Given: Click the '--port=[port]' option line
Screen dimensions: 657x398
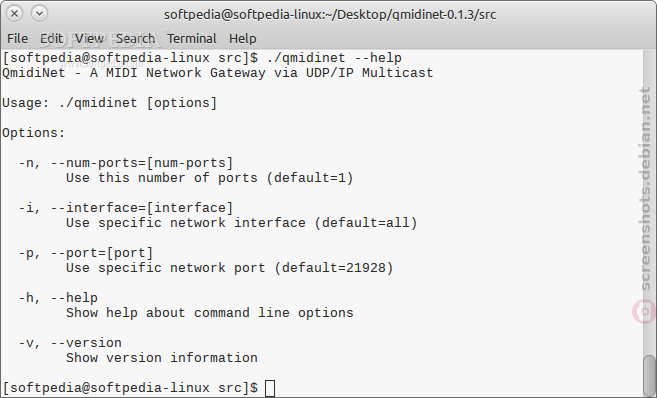Looking at the screenshot, I should [86, 253].
